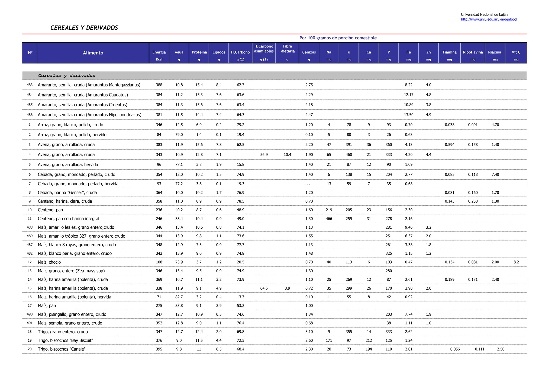Click the Por 100 gramos caption
This screenshot has width=555, height=392.
point(338,38)
